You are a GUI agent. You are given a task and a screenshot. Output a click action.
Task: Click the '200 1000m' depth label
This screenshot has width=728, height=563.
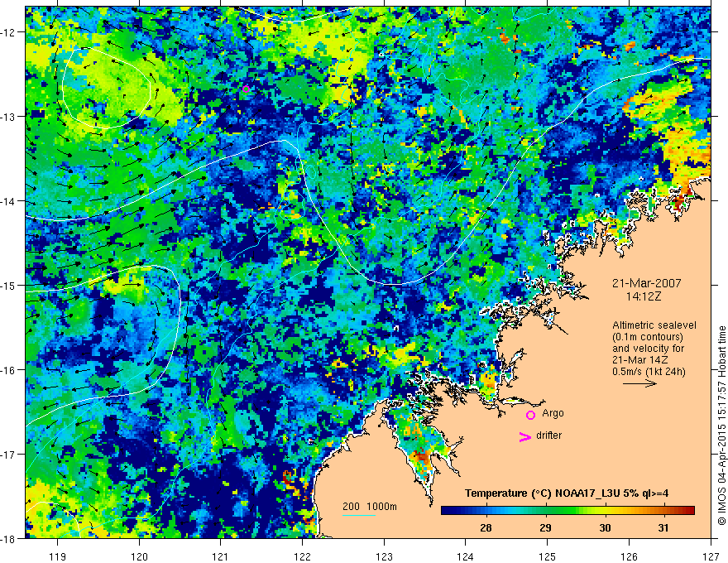pos(370,507)
